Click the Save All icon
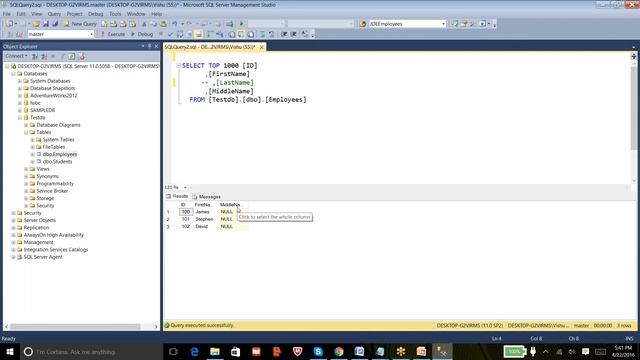 (x=55, y=24)
